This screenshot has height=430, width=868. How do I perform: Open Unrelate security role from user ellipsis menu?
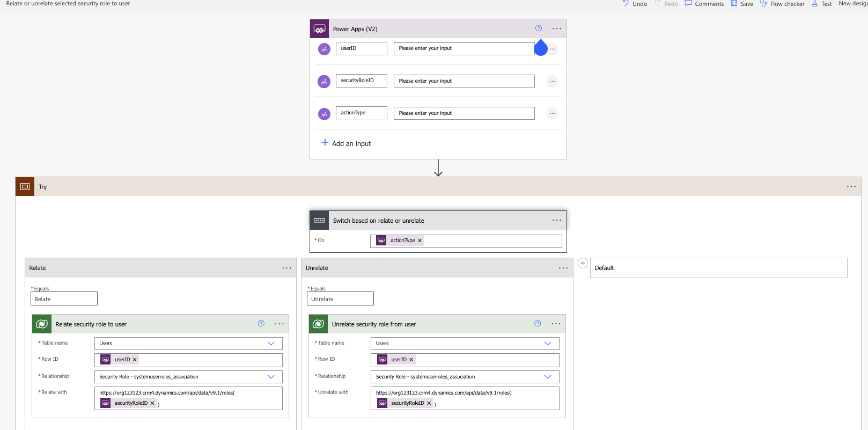click(x=556, y=324)
